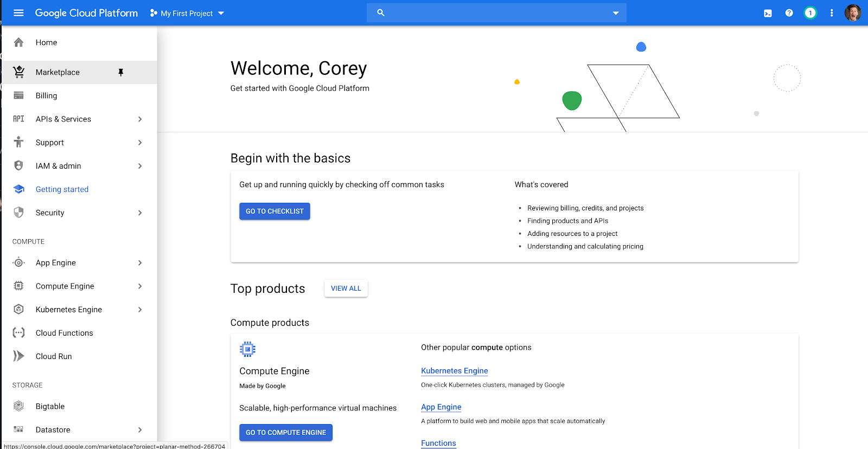Click the App Engine icon
Viewport: 868px width, 449px height.
[x=18, y=262]
